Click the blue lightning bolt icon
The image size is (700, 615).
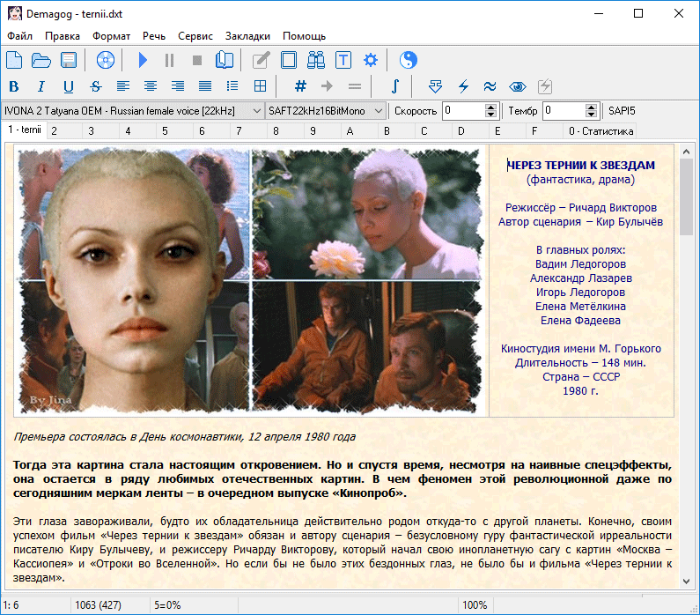[x=463, y=85]
